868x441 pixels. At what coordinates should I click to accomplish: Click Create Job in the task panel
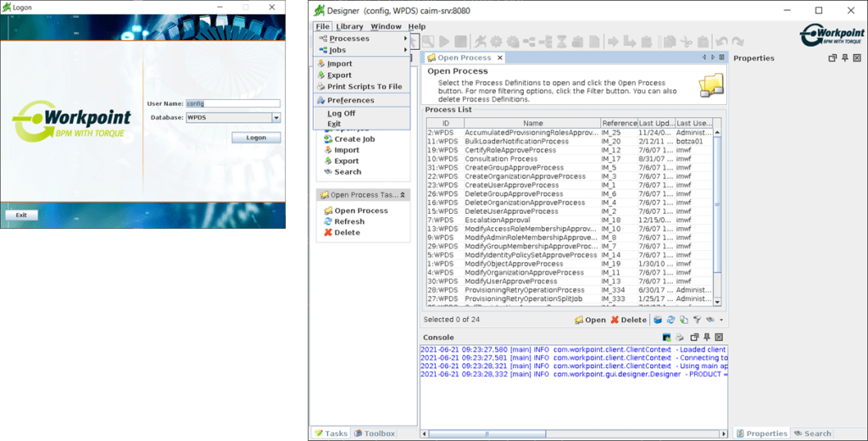353,139
